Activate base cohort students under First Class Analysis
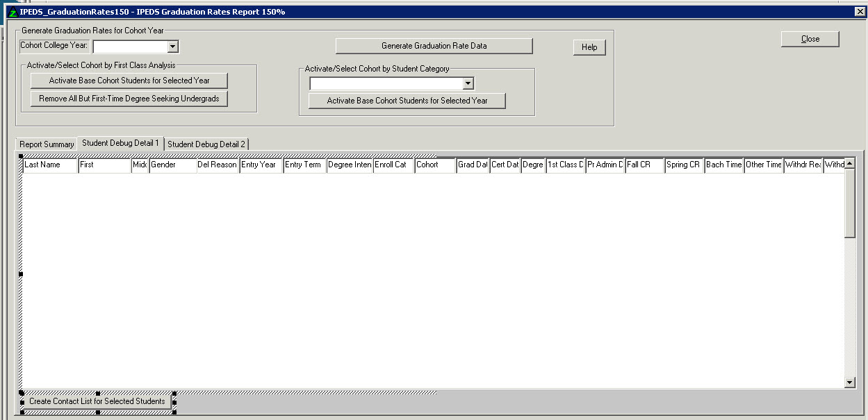Viewport: 868px width, 420px height. (x=129, y=81)
